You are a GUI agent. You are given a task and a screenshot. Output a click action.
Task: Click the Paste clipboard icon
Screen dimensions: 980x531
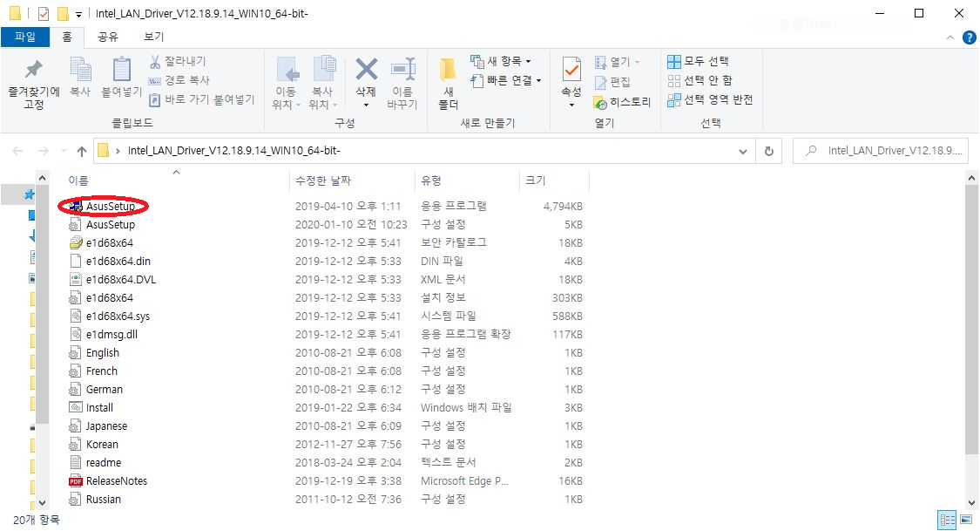(x=121, y=71)
